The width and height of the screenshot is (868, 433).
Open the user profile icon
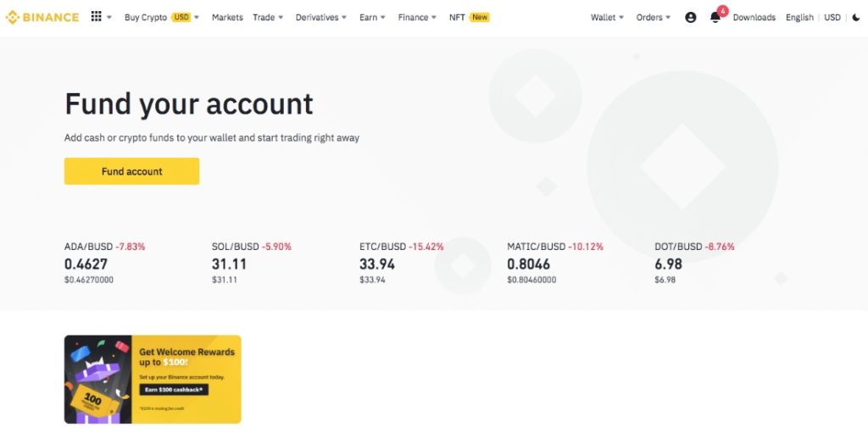coord(690,17)
